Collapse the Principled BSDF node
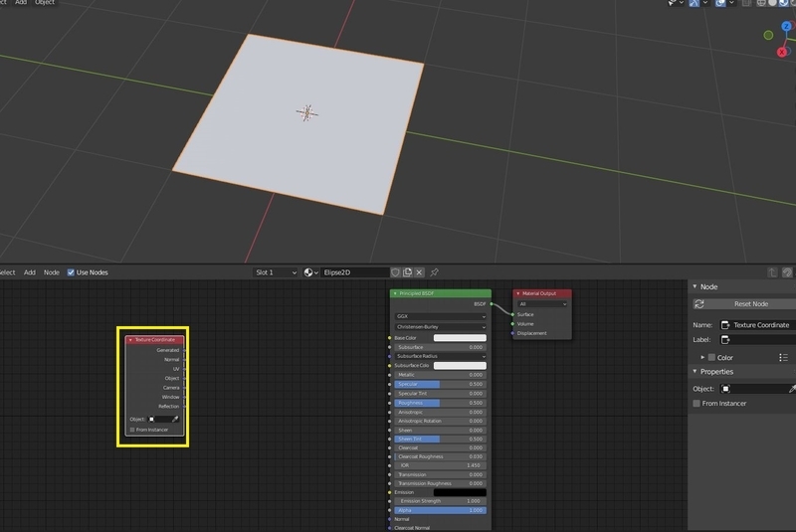796x532 pixels. 395,293
